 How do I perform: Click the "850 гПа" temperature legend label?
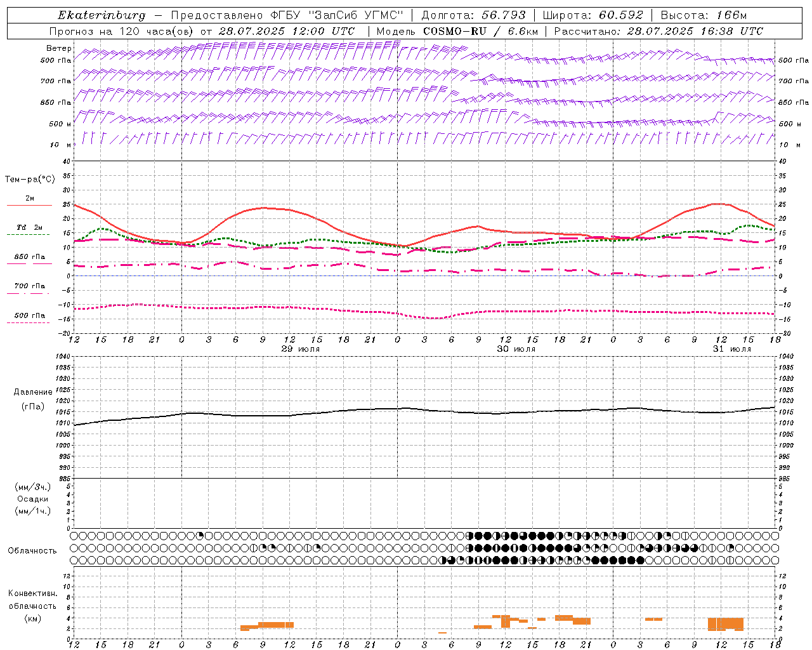click(30, 257)
